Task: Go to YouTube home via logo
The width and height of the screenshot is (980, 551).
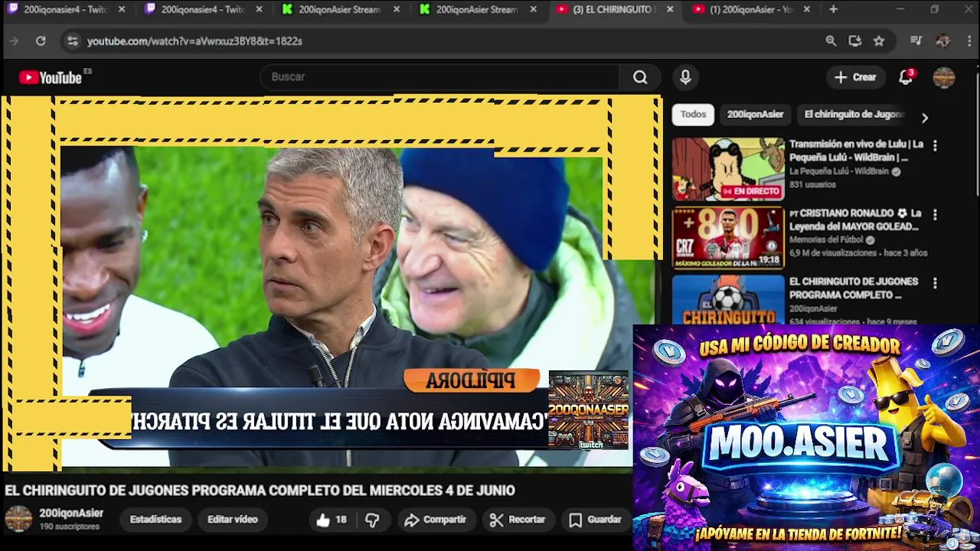Action: (51, 77)
